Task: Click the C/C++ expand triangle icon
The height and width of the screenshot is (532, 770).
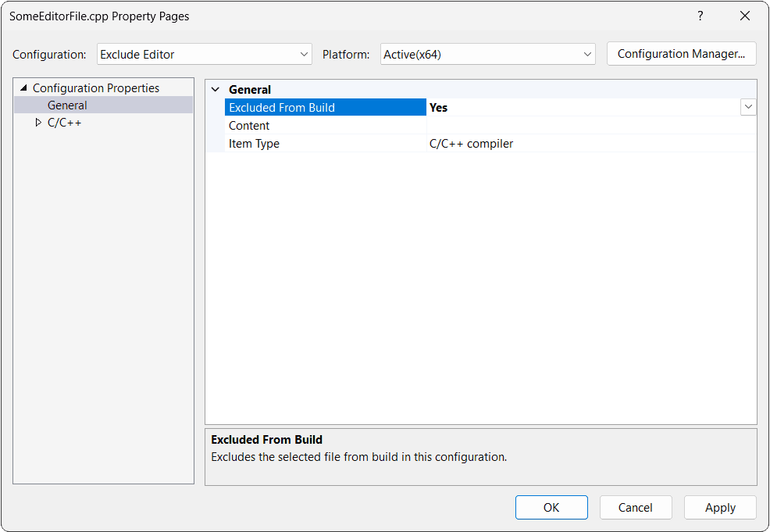Action: (x=38, y=122)
